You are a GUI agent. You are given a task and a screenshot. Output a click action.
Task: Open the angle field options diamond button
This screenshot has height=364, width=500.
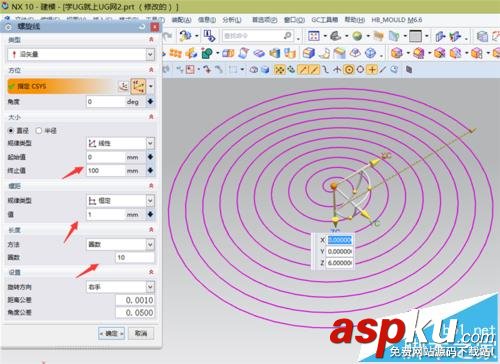151,102
